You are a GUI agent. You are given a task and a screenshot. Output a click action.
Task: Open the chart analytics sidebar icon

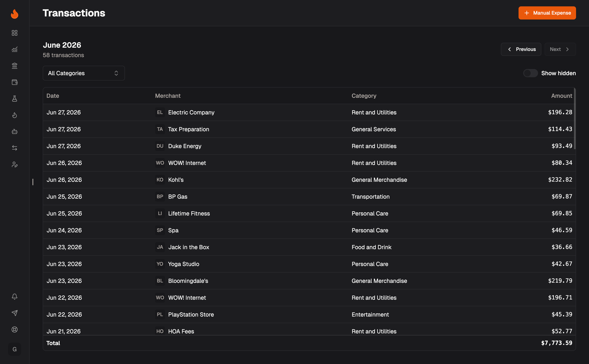[14, 49]
